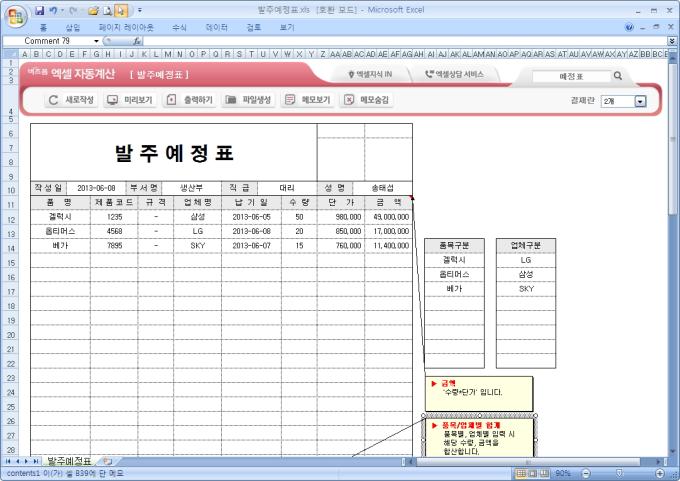Open the 엑셀상담 서비스 tab link

coord(454,75)
